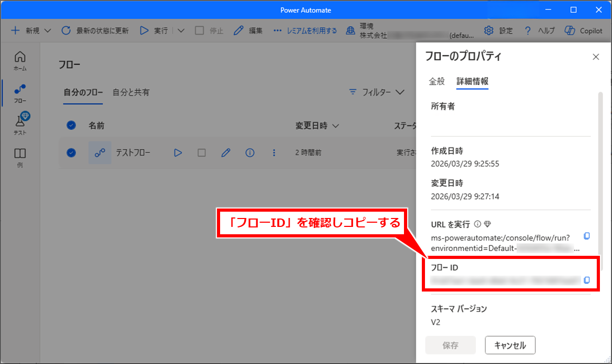Click the stop square in テストフロー row

pos(202,153)
